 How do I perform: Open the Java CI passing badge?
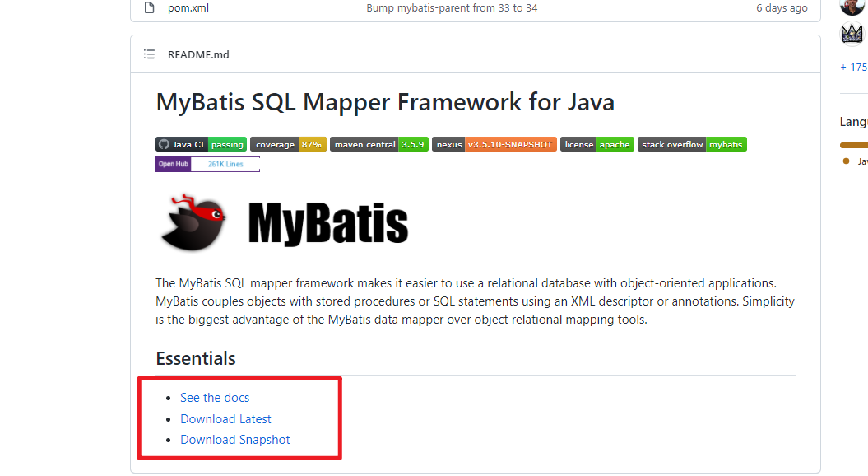(201, 145)
